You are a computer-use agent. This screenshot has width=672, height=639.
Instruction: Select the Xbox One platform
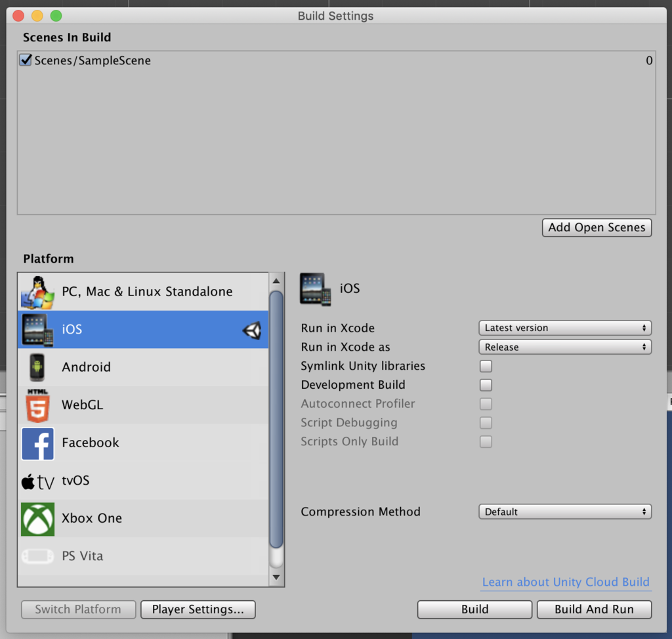(143, 518)
